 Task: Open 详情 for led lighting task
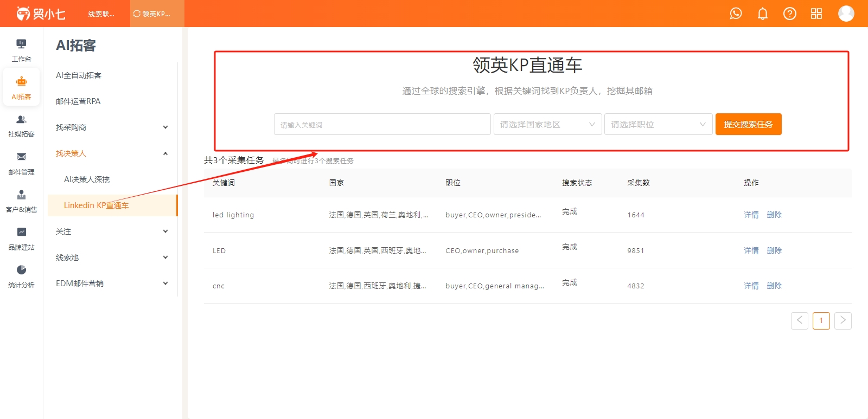(x=751, y=215)
